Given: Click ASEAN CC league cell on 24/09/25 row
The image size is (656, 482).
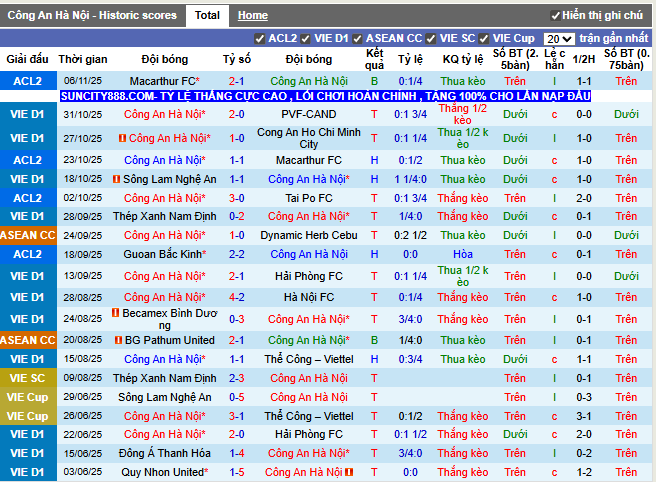Looking at the screenshot, I should (x=28, y=235).
